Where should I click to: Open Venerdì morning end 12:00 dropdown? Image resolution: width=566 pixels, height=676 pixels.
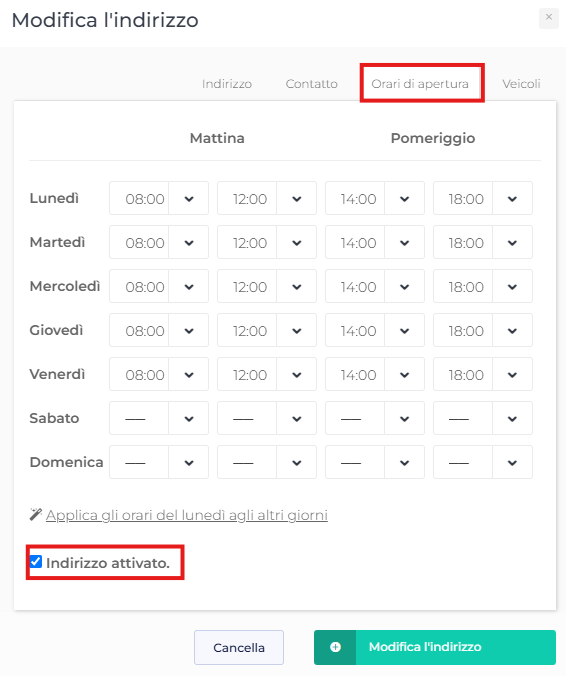click(x=267, y=374)
